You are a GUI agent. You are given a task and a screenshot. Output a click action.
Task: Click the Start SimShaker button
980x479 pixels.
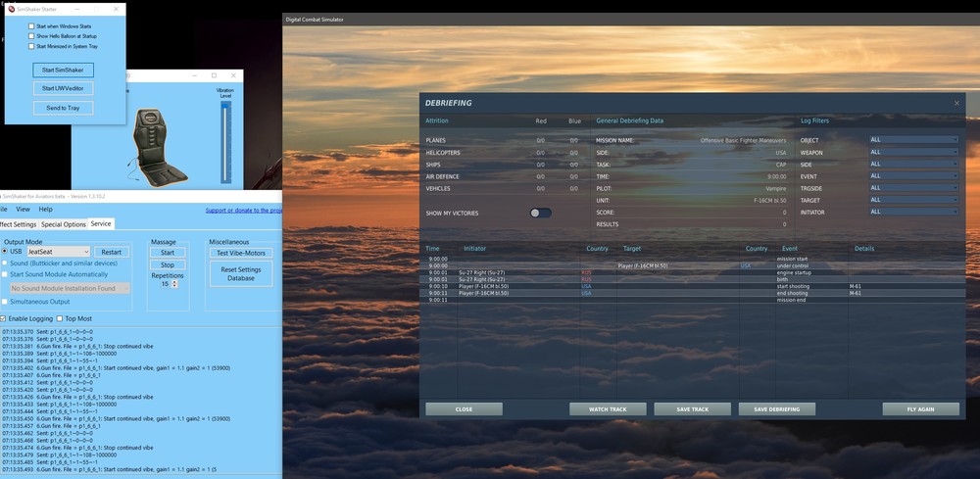click(x=63, y=70)
